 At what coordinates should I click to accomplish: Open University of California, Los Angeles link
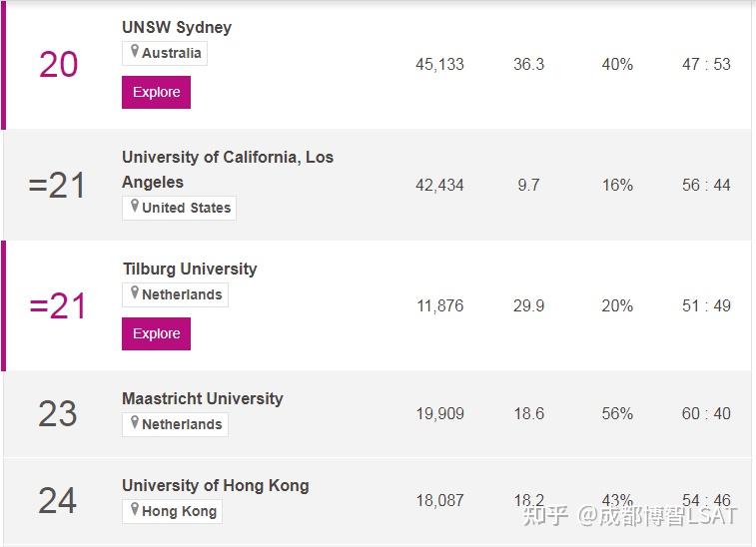(x=228, y=158)
